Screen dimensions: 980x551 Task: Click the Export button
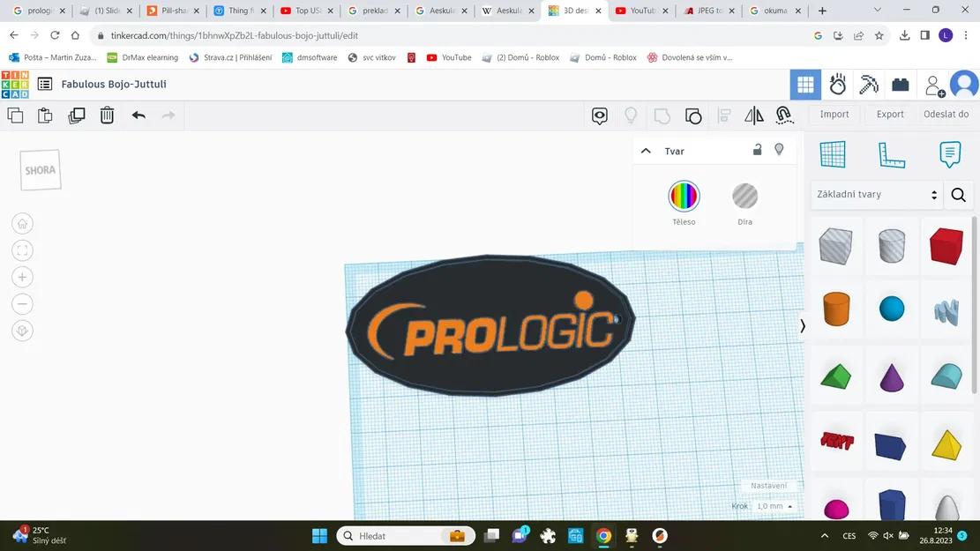coord(889,114)
